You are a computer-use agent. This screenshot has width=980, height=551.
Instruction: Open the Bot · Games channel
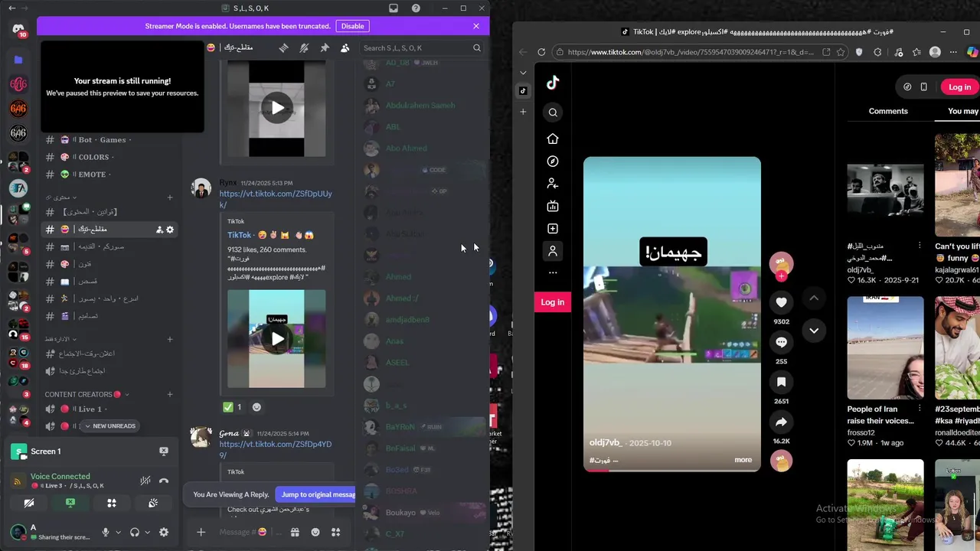(x=109, y=139)
